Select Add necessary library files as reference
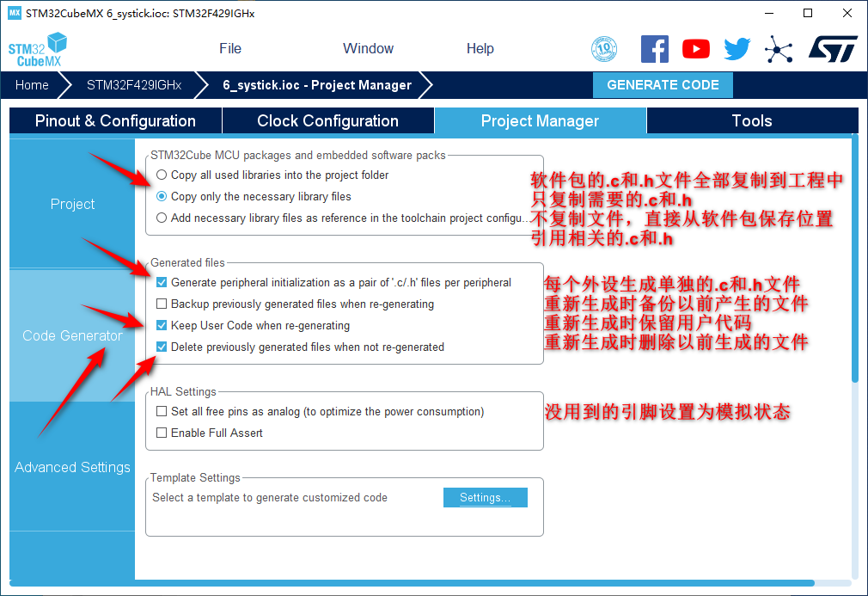868x596 pixels. [x=162, y=218]
